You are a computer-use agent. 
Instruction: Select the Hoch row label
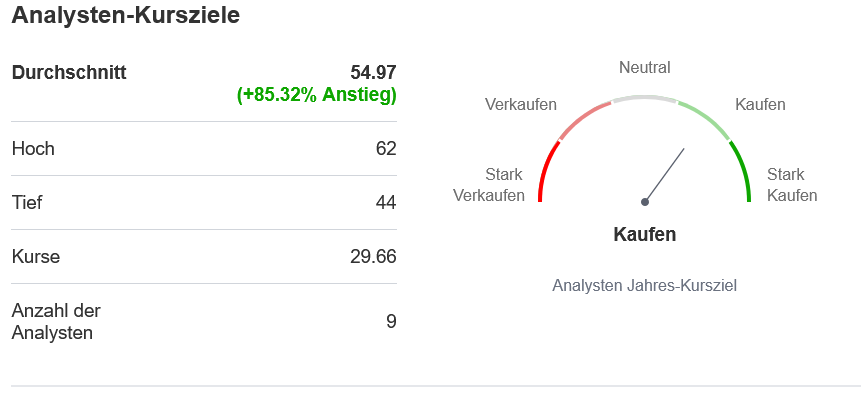coord(33,148)
